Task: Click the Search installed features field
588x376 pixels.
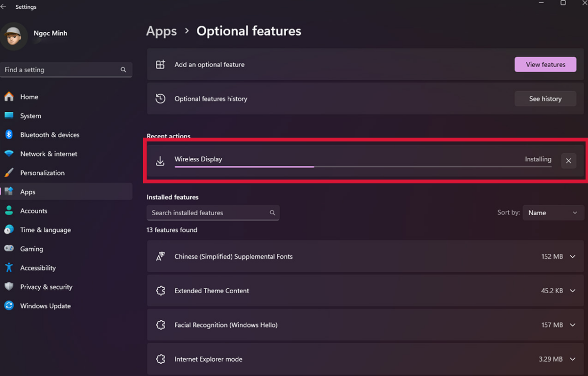Action: [208, 213]
